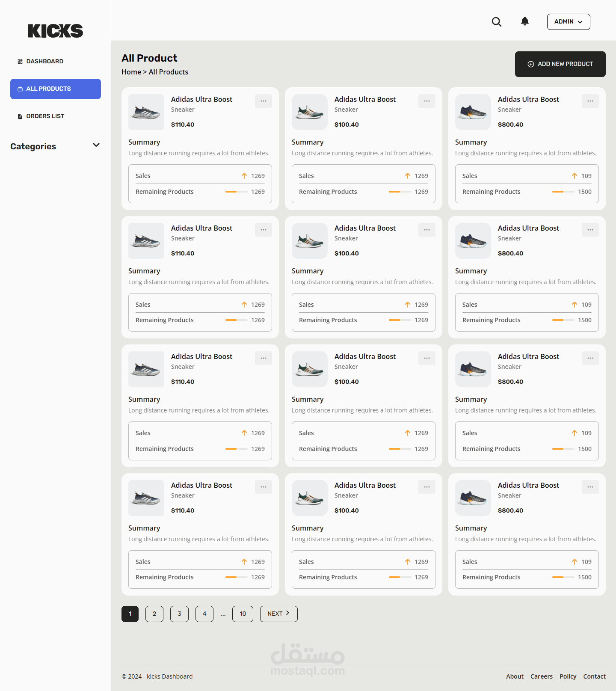Click remaining products bar showing 1500, first row

(563, 192)
